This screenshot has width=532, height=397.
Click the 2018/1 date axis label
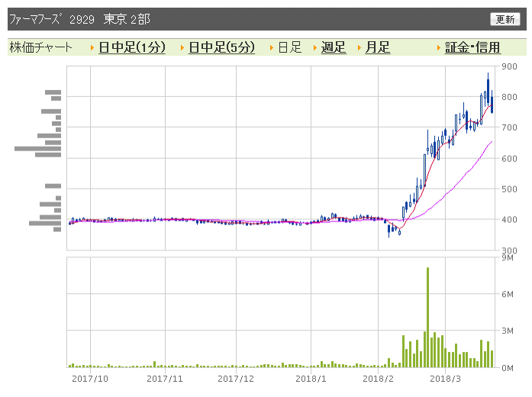311,379
